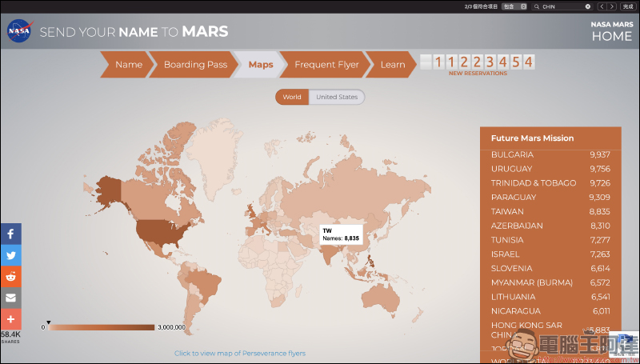Clear the CHIN find search field
The height and width of the screenshot is (364, 640).
tap(588, 6)
